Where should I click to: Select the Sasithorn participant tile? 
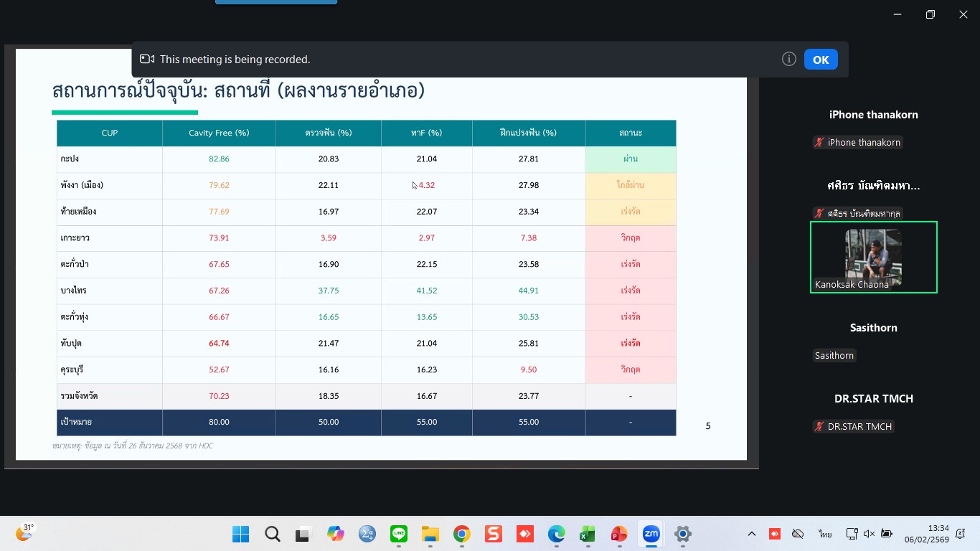point(873,342)
